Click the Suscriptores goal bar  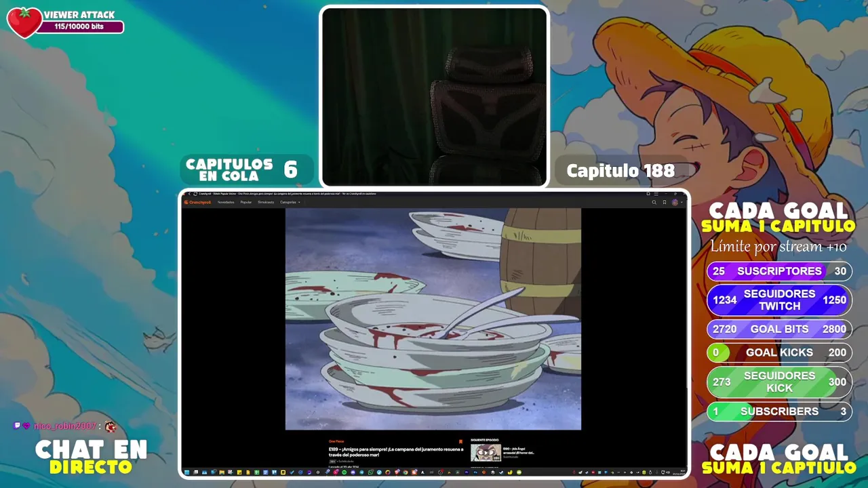[779, 271]
